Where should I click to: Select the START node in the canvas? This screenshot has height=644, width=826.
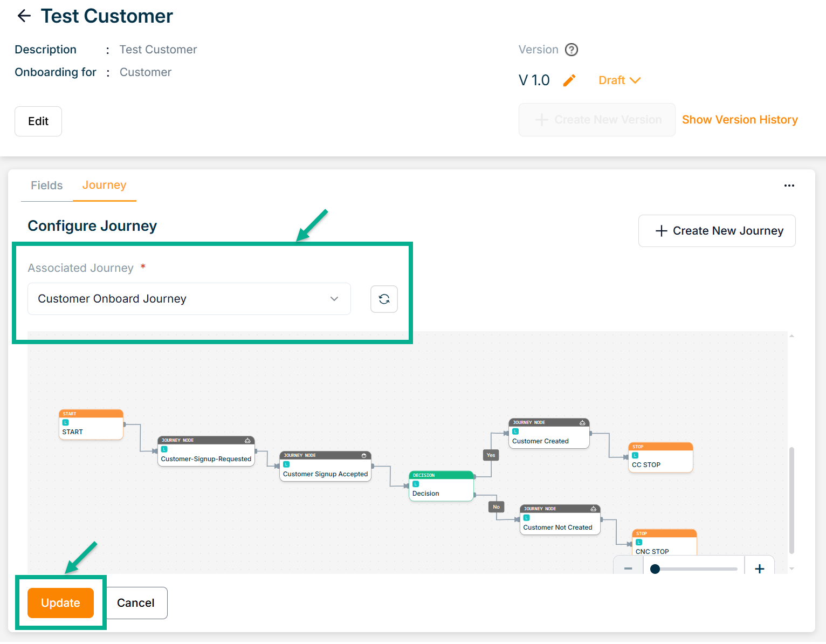(x=91, y=425)
